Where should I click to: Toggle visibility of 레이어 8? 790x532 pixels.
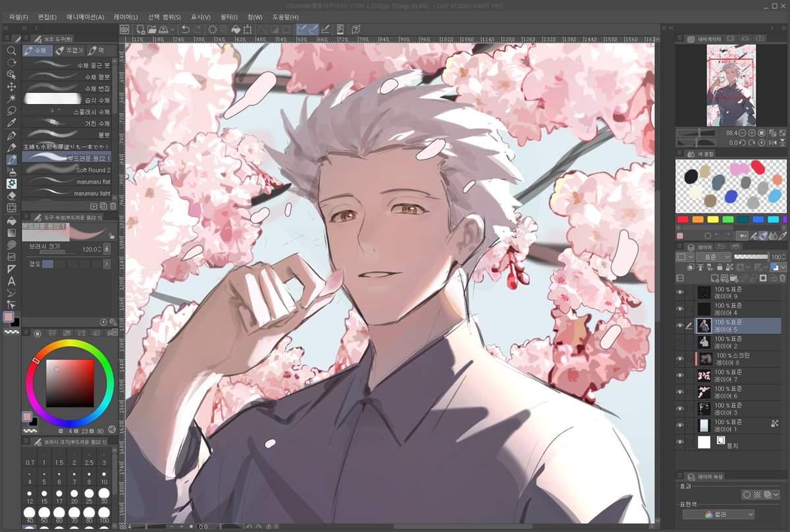pos(680,359)
